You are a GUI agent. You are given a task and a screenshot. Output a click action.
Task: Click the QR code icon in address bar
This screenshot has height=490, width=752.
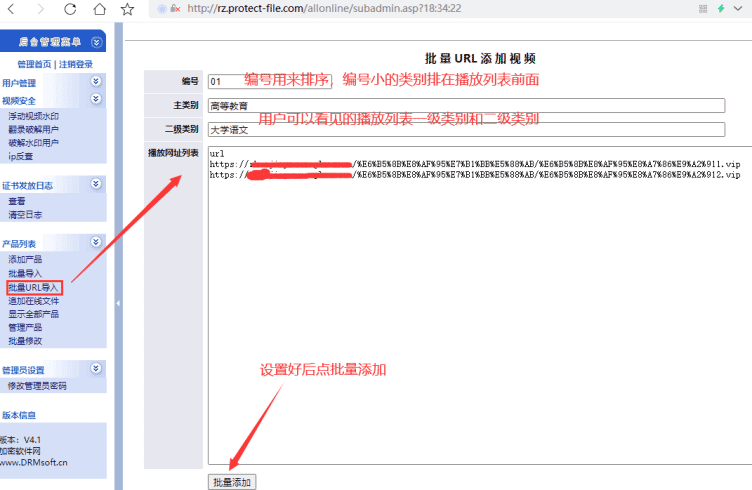700,9
